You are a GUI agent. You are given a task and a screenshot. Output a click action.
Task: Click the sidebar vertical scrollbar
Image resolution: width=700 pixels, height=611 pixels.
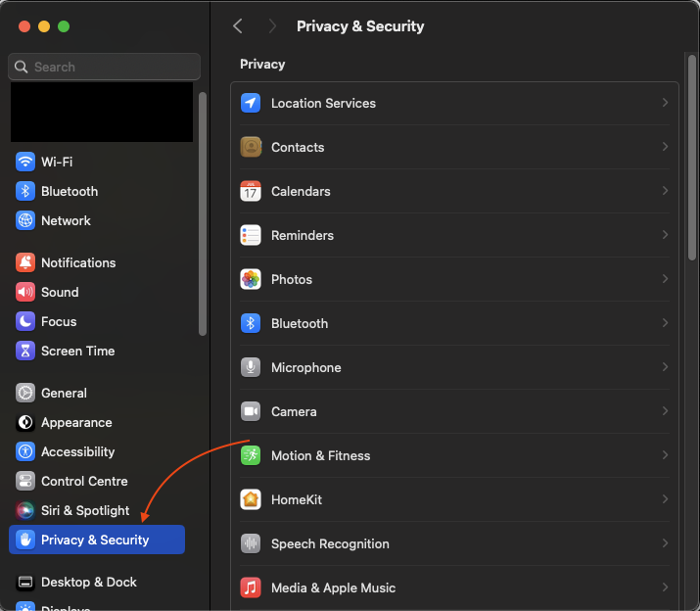203,213
